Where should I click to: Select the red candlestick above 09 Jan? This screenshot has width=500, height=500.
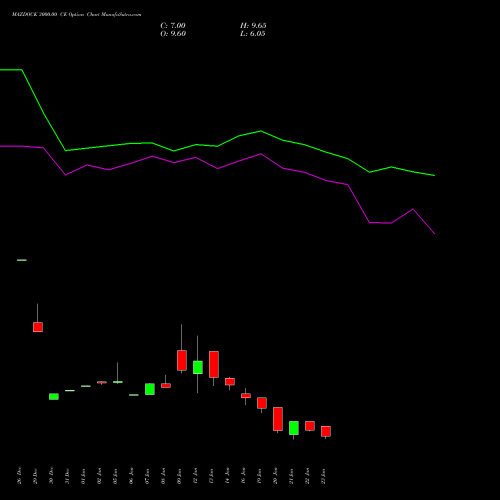182,360
